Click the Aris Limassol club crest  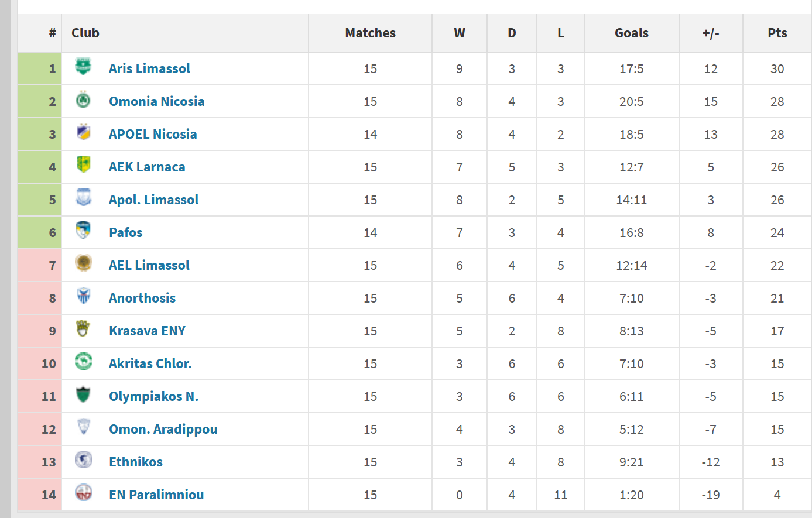83,67
